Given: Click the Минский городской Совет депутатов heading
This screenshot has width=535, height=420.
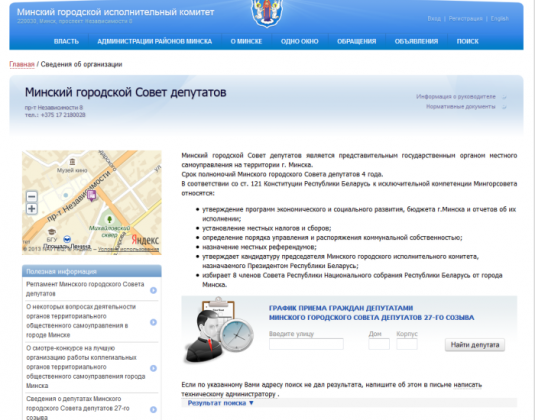Looking at the screenshot, I should [126, 92].
